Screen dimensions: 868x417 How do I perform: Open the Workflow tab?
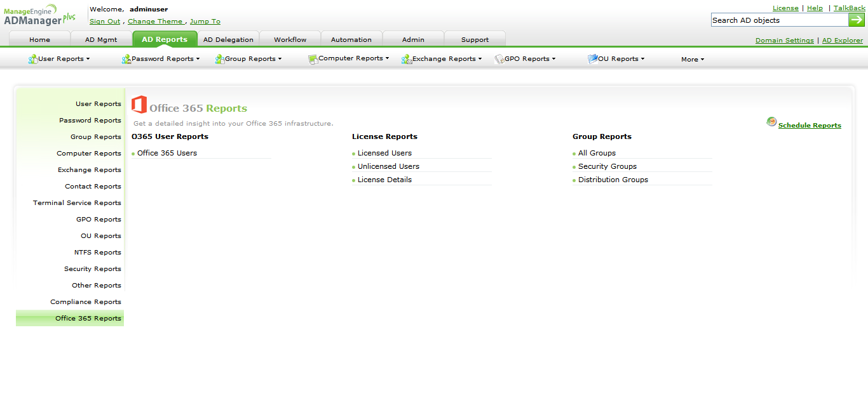(x=290, y=39)
